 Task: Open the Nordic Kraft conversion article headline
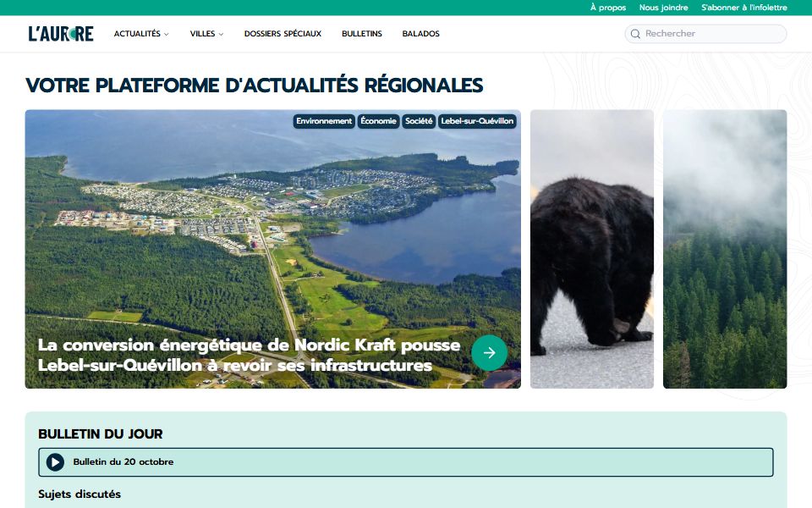[x=249, y=355]
